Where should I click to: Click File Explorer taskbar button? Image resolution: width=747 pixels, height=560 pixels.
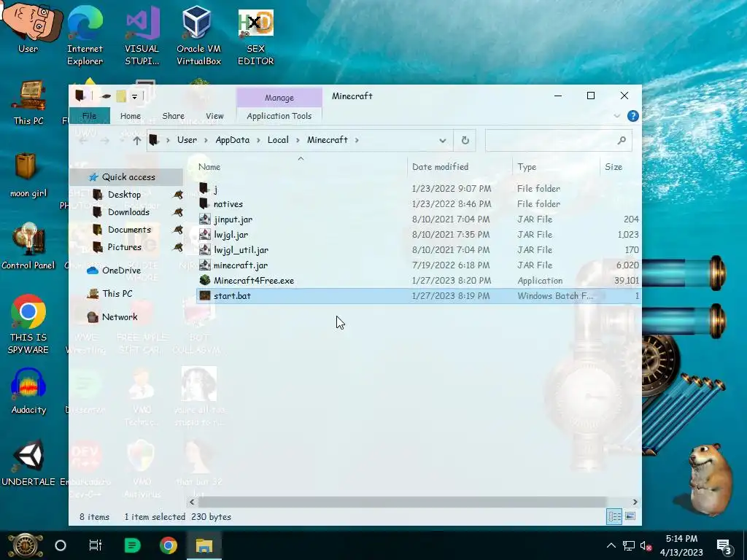pyautogui.click(x=204, y=545)
